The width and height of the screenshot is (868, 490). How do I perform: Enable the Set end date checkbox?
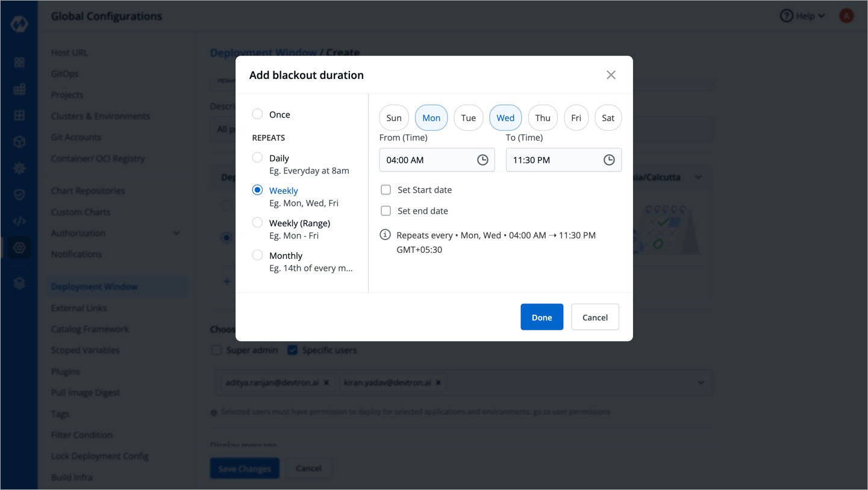point(386,211)
